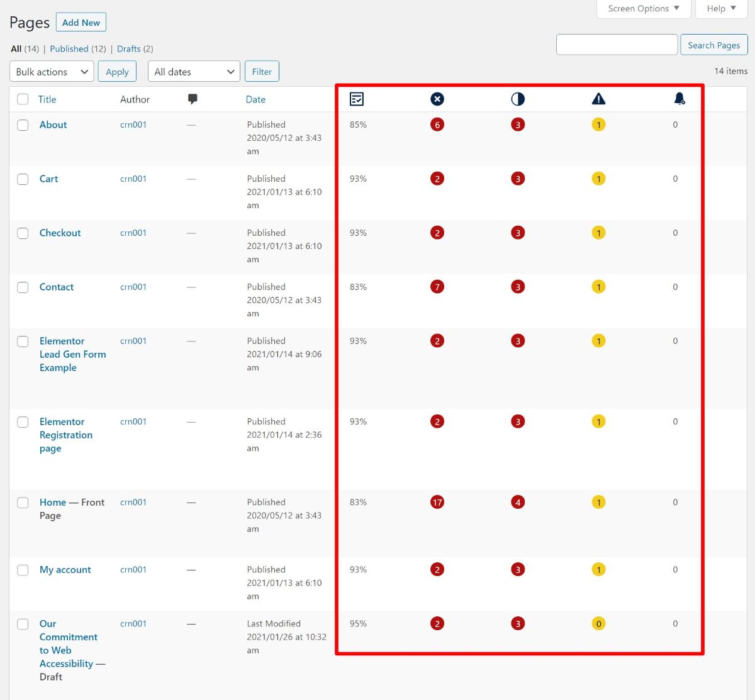This screenshot has width=755, height=700.
Task: Sort by Date column
Action: (x=255, y=99)
